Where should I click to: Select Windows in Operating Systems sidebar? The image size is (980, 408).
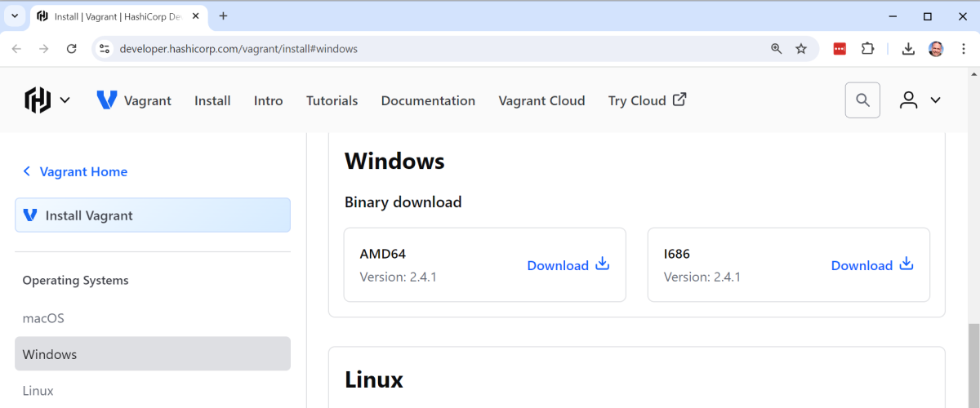pyautogui.click(x=153, y=354)
